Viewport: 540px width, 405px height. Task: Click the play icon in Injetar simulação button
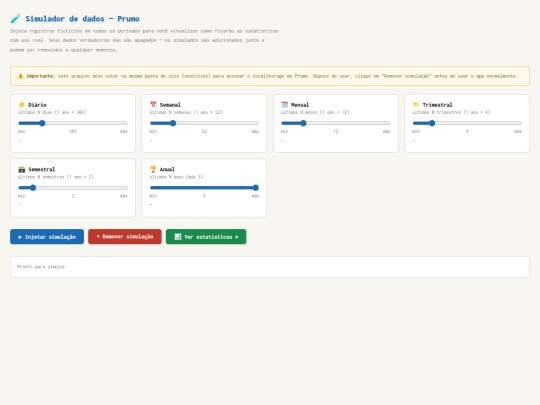(x=20, y=237)
